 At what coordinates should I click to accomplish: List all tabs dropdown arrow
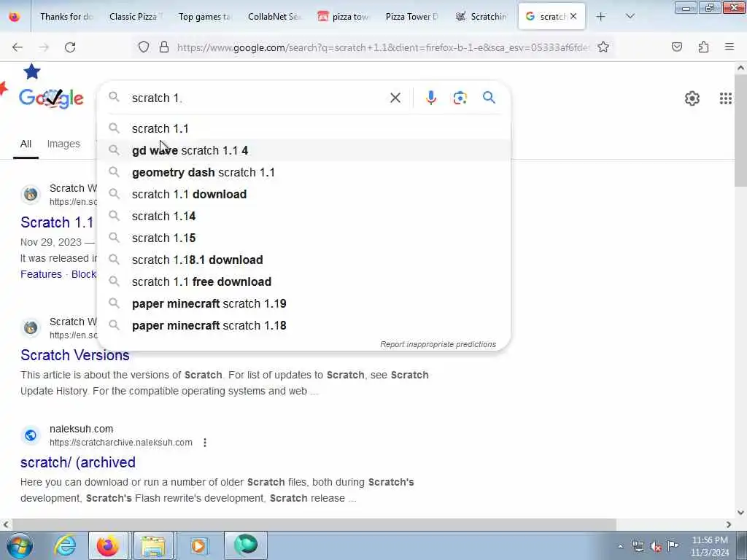(x=630, y=17)
